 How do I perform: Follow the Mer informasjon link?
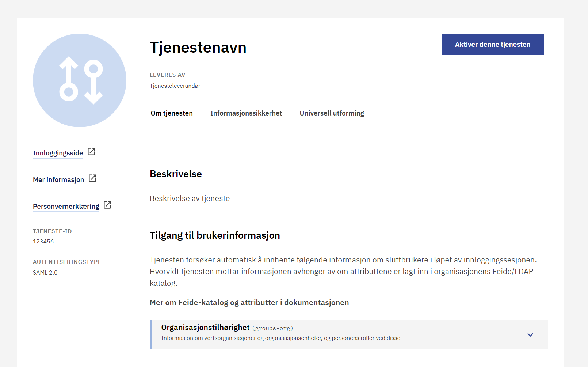tap(58, 179)
